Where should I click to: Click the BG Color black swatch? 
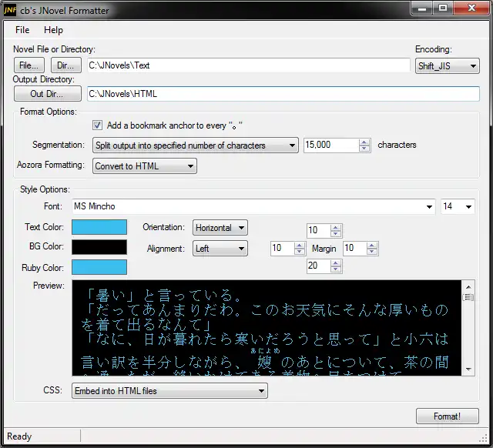tap(99, 247)
